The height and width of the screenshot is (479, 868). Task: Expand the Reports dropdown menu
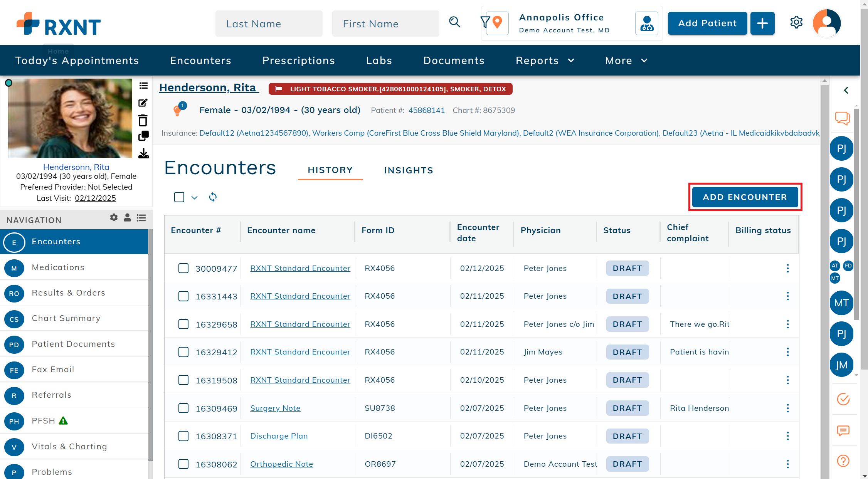(545, 61)
